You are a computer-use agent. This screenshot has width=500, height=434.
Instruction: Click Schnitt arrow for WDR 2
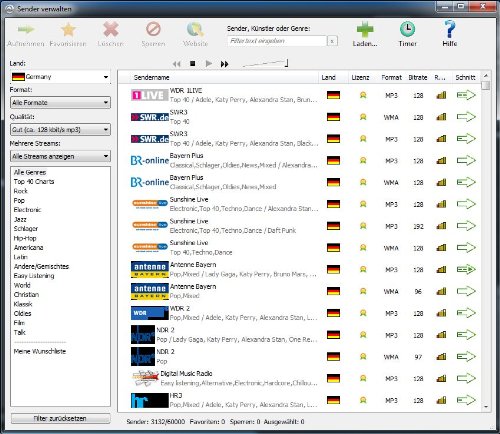click(466, 313)
